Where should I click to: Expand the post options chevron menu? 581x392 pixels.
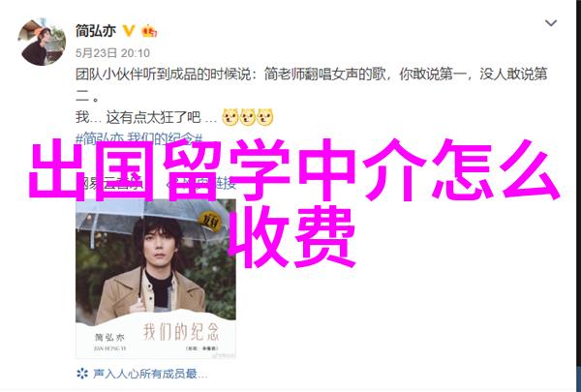click(551, 23)
